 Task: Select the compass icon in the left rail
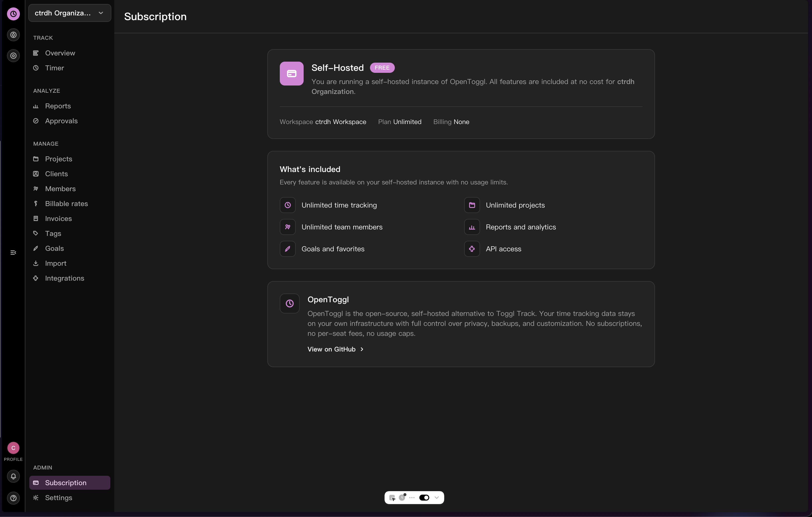pos(13,35)
